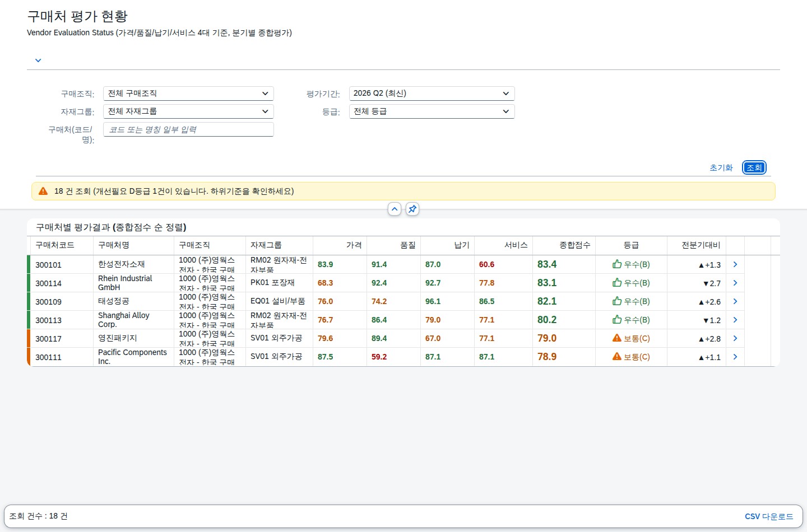807x532 pixels.
Task: Click the 초기화 reset link
Action: click(721, 167)
